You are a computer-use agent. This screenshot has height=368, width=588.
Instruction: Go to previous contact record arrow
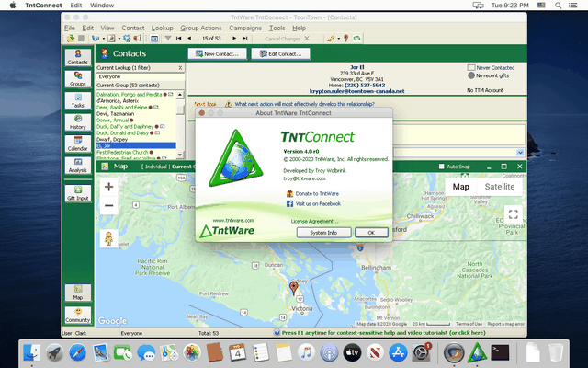click(x=189, y=39)
